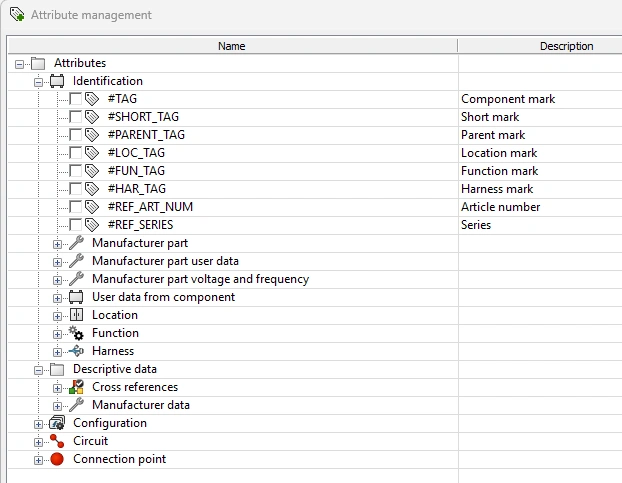Check the #LOC_TAG attribute box

click(x=76, y=153)
